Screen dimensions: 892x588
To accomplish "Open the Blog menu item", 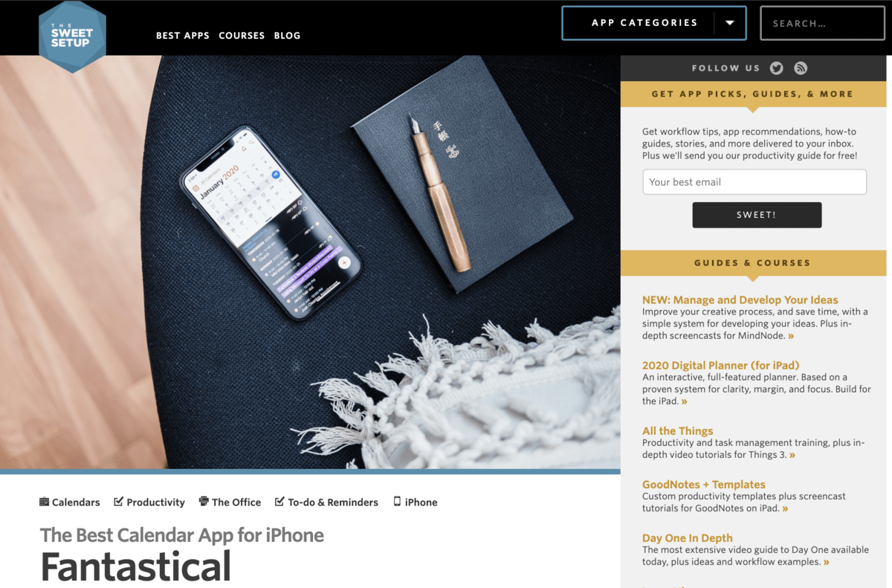I will [287, 36].
